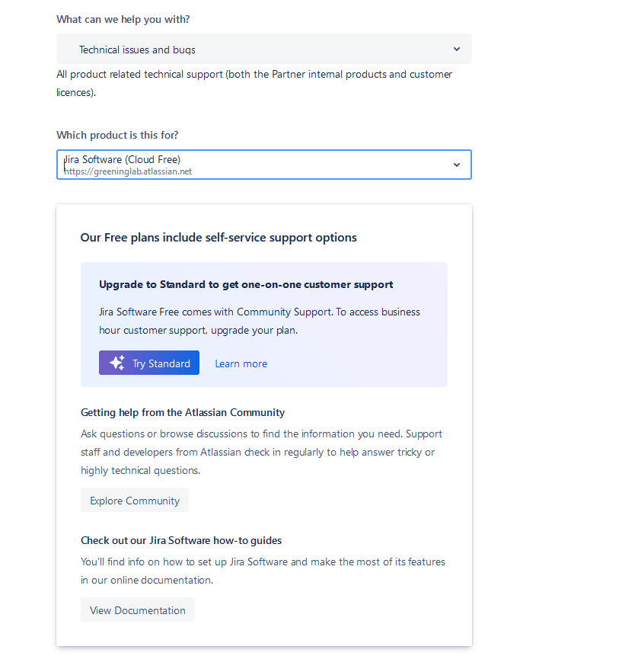Follow the Learn more link
Image resolution: width=622 pixels, height=672 pixels.
pyautogui.click(x=241, y=364)
